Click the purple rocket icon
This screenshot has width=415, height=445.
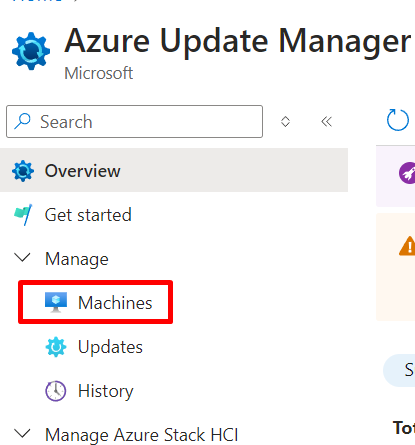pyautogui.click(x=407, y=173)
